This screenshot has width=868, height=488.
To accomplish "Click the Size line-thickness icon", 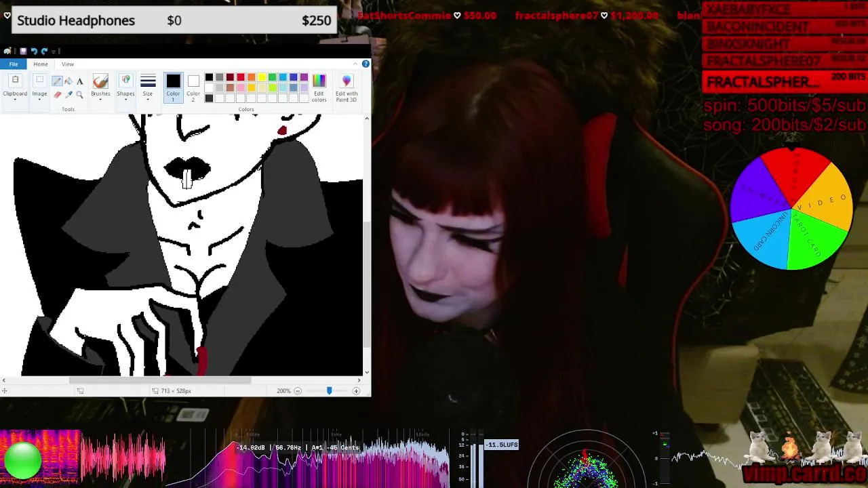I will 148,81.
